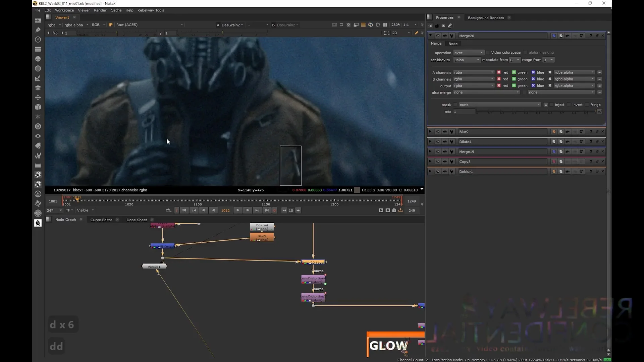Refresh the viewer with circular arrow
This screenshot has height=362, width=644.
coord(370,25)
